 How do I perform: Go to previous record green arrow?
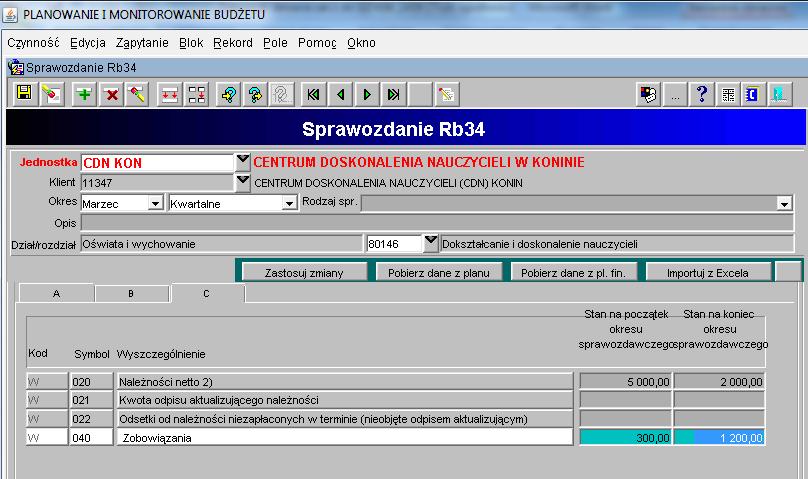pos(340,94)
